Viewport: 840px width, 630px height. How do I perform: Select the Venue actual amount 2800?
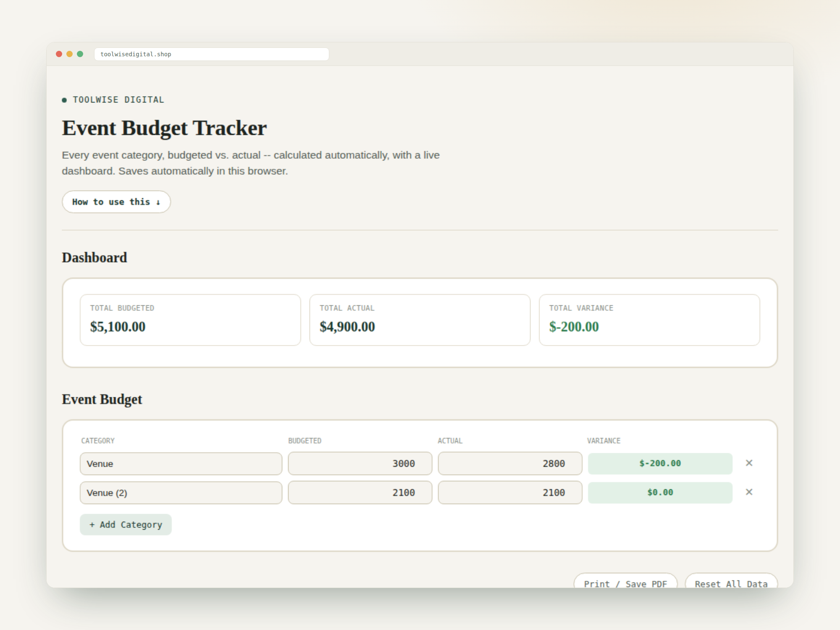[510, 464]
